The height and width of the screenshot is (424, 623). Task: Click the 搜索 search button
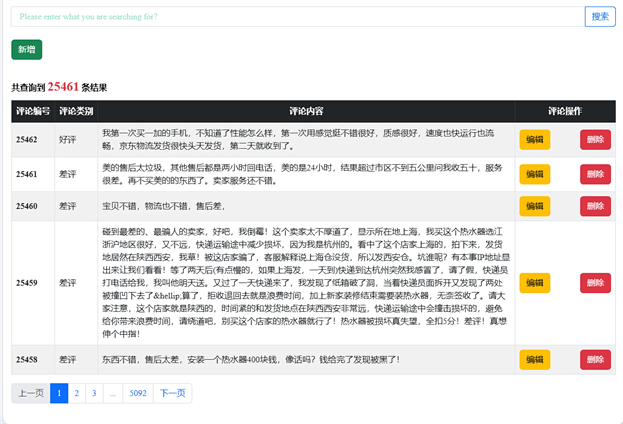(599, 17)
